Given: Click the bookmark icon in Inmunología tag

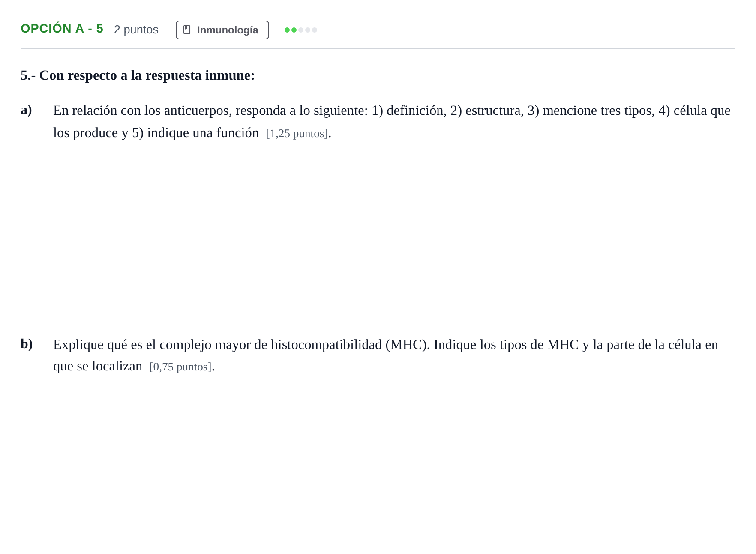Looking at the screenshot, I should point(187,30).
